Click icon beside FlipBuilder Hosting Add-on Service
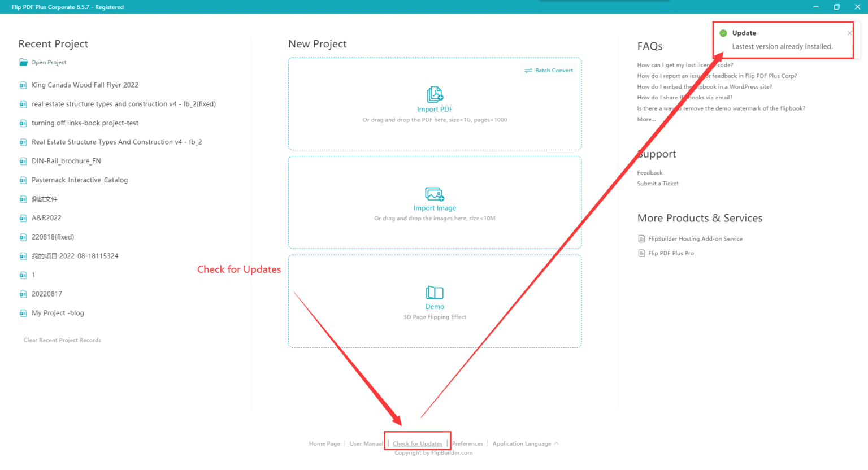Image resolution: width=868 pixels, height=470 pixels. pyautogui.click(x=641, y=239)
